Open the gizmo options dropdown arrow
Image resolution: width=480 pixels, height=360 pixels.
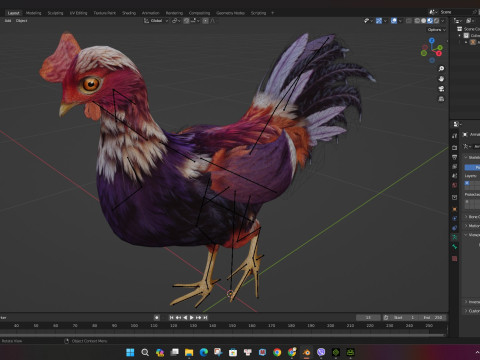point(385,21)
